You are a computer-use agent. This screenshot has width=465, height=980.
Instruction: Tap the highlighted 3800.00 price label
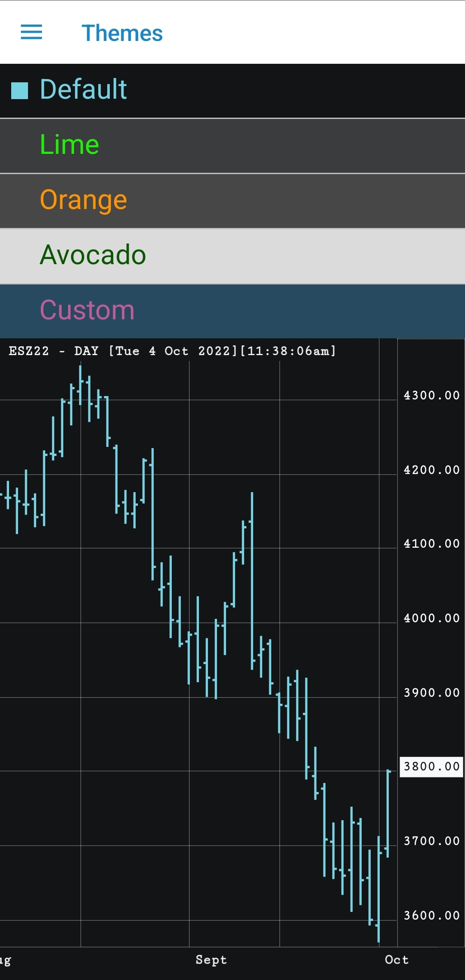(x=431, y=767)
